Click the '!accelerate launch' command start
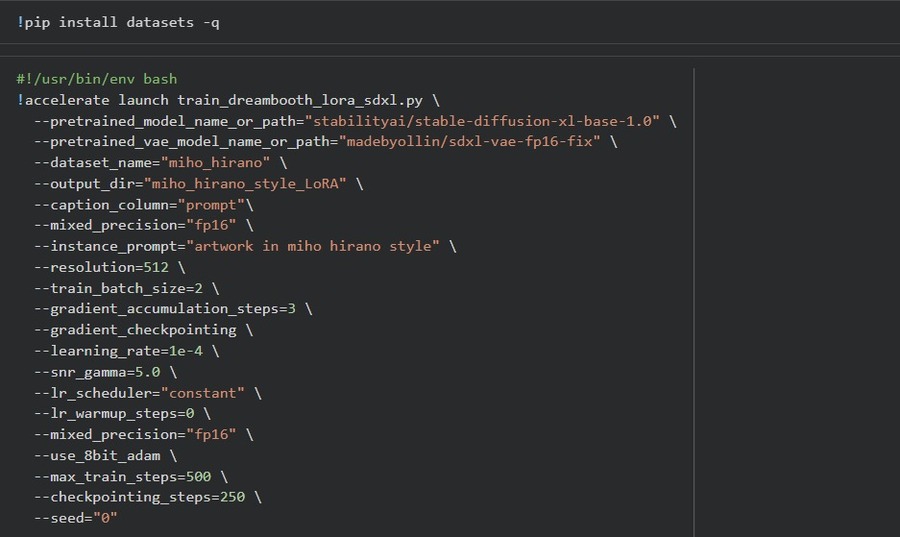 [x=92, y=100]
